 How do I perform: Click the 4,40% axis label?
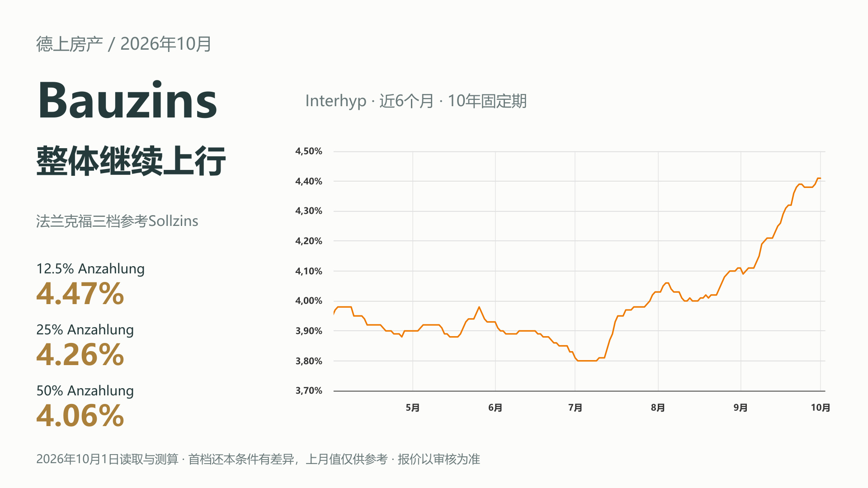(x=309, y=182)
